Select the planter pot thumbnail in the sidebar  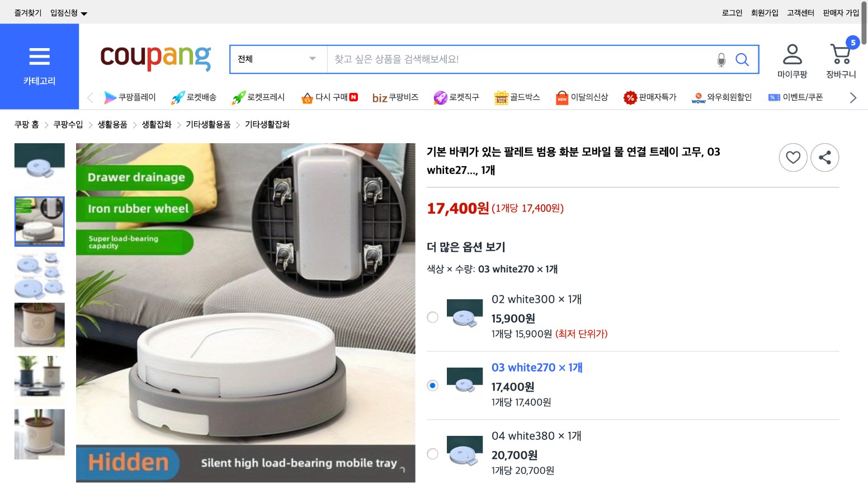point(39,325)
